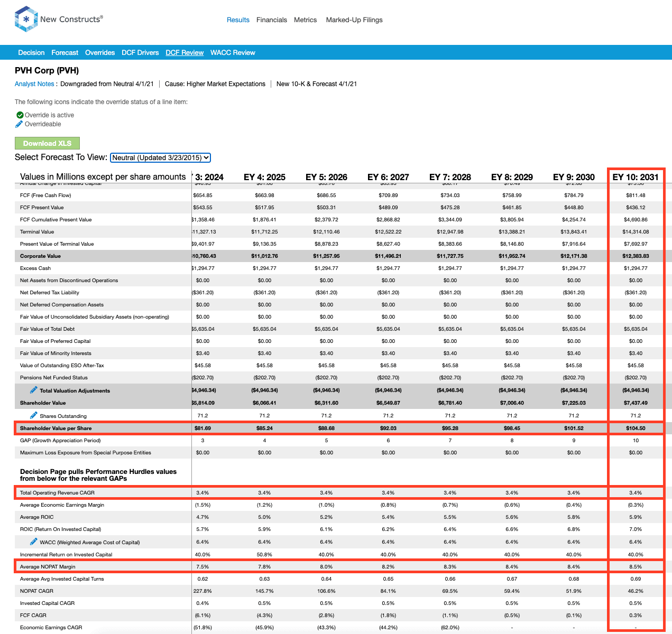Click the $11,727.75 Corporate Value cell
This screenshot has height=634, width=672.
click(450, 256)
